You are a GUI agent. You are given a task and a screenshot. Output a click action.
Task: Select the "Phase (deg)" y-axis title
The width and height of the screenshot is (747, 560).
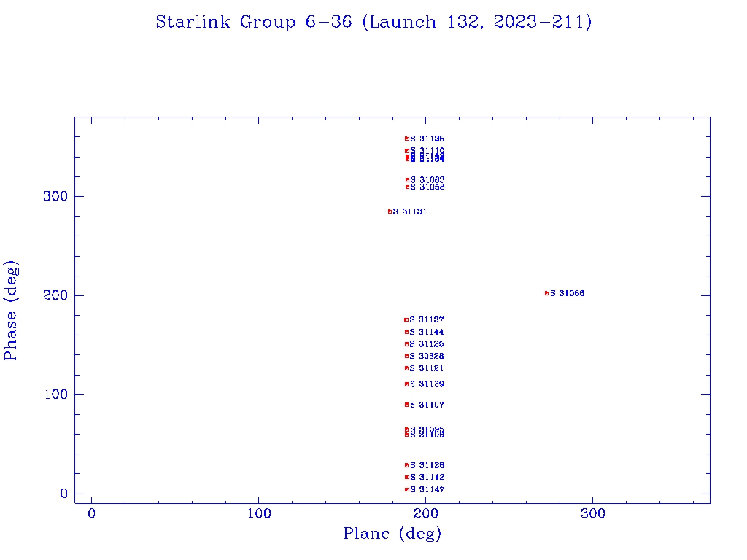click(10, 311)
